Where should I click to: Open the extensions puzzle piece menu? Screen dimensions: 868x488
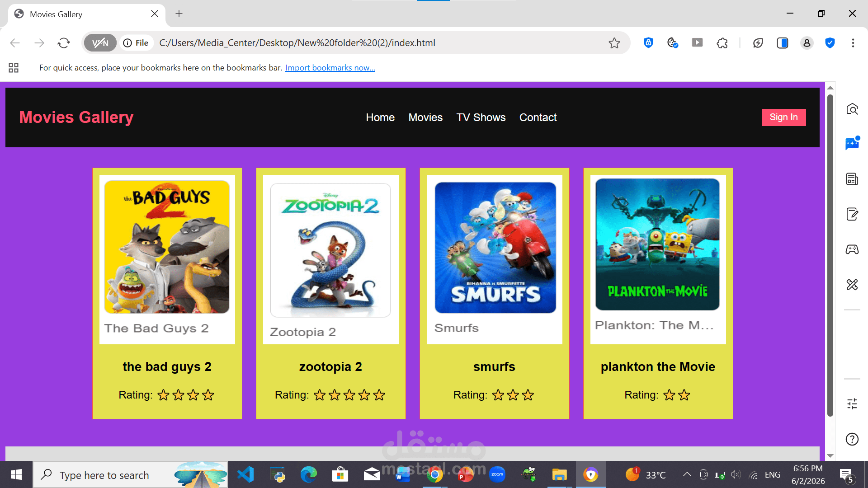[722, 43]
